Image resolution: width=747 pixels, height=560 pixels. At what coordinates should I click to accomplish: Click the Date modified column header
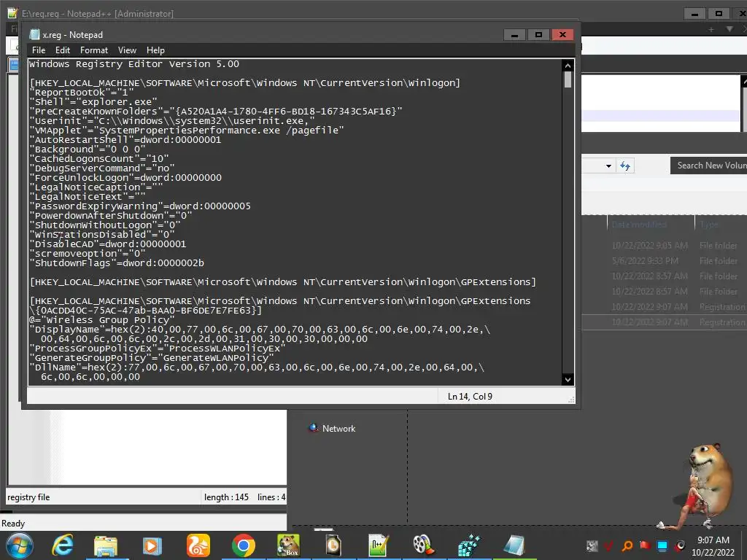pyautogui.click(x=639, y=225)
